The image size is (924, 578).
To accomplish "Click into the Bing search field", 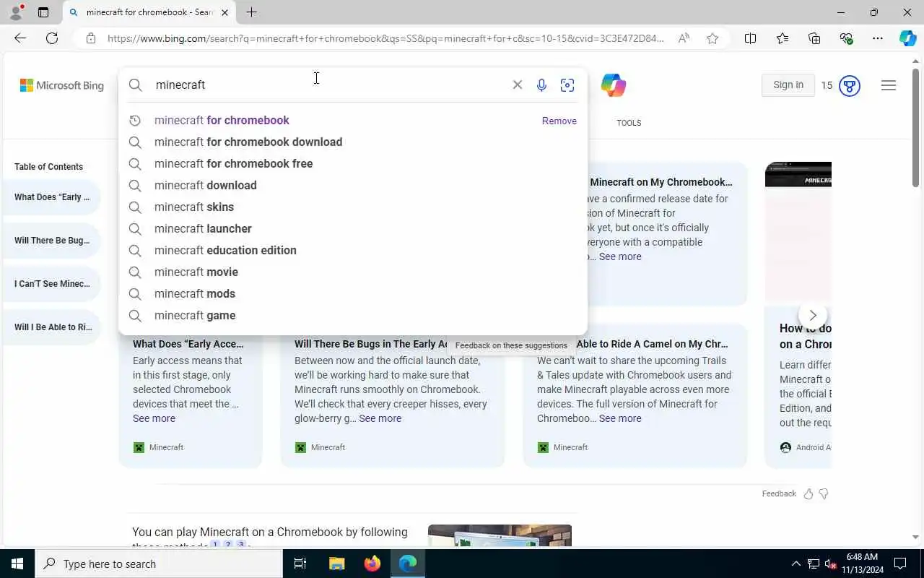I will [328, 85].
